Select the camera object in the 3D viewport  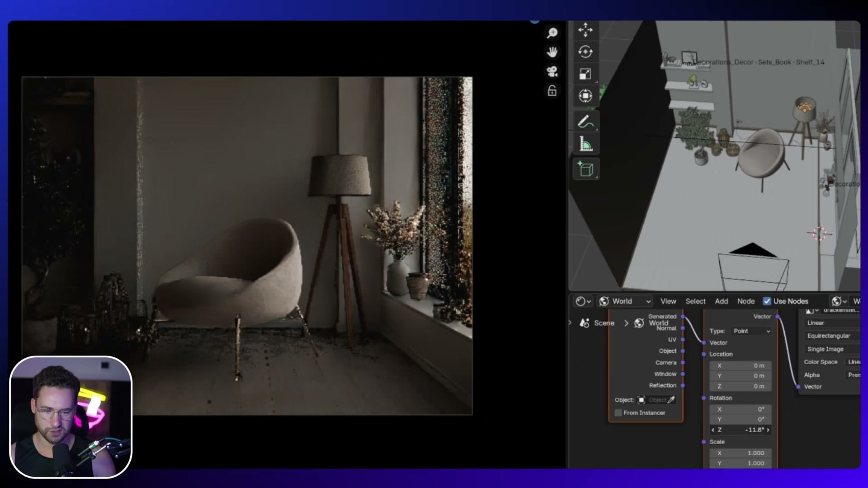(754, 267)
